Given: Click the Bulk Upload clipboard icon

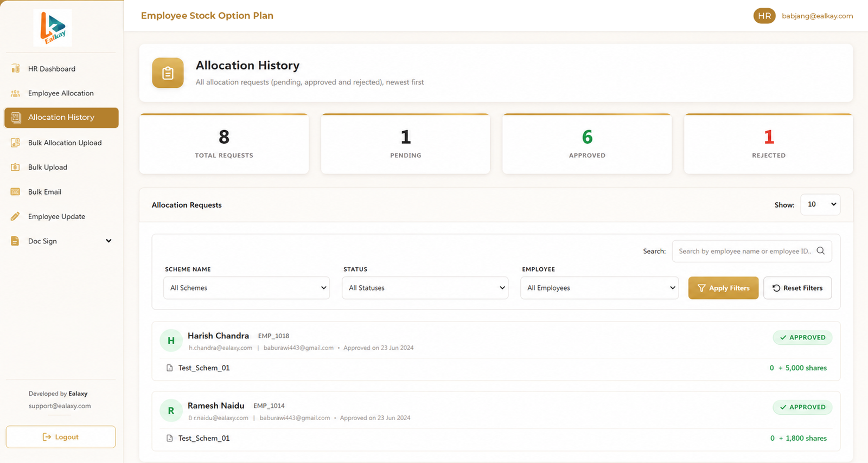Looking at the screenshot, I should (x=16, y=167).
